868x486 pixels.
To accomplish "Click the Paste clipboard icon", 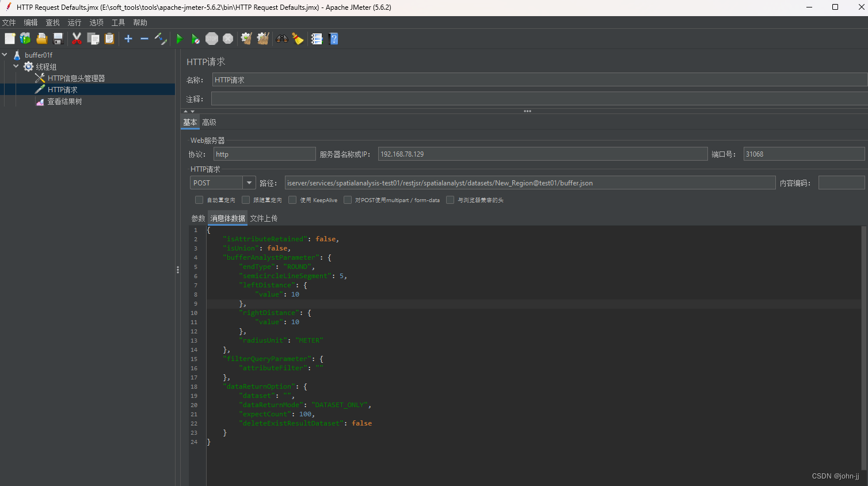I will (109, 39).
